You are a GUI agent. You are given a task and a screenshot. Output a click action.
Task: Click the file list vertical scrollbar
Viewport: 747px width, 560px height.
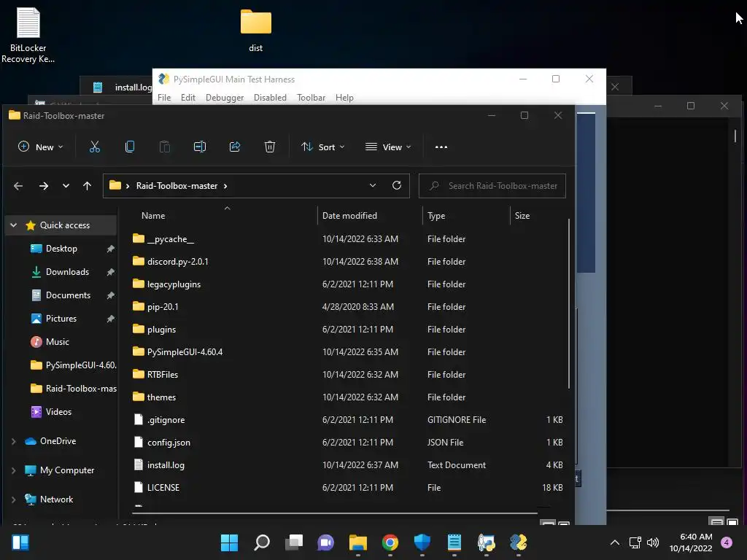click(569, 303)
